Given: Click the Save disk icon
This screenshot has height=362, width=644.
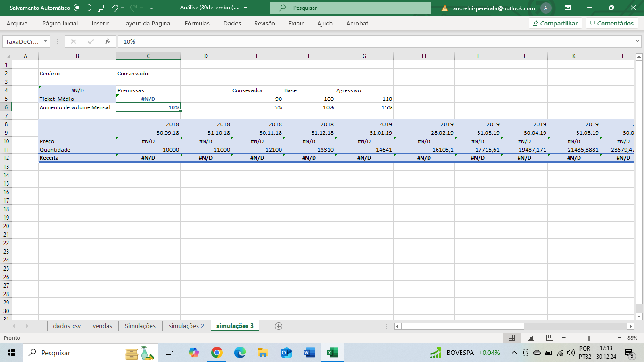Looking at the screenshot, I should 101,8.
